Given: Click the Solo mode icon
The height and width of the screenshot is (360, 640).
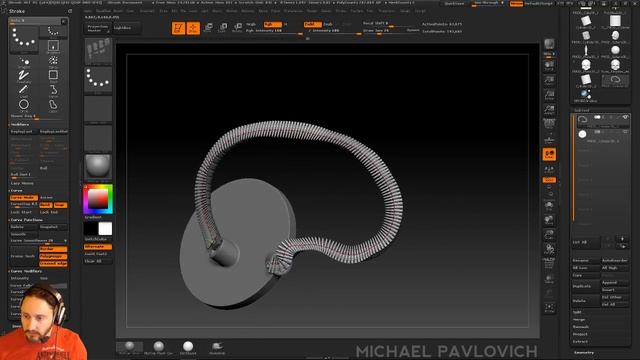Looking at the screenshot, I should point(549,309).
